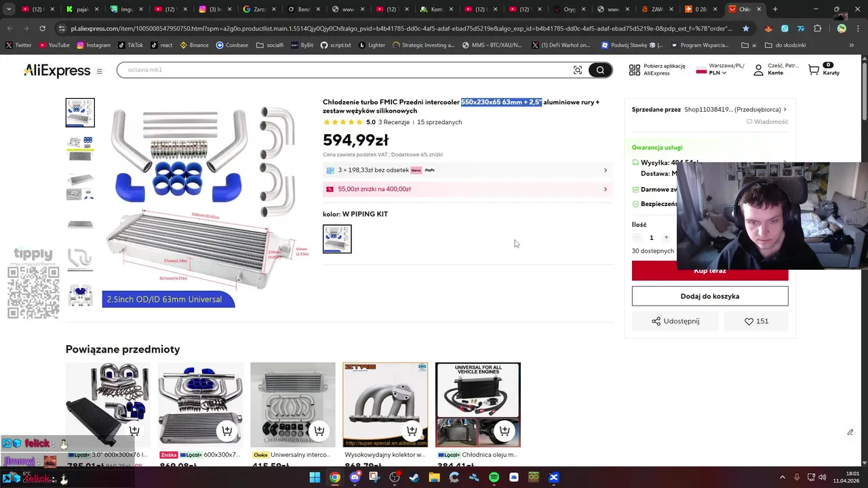Open the new tab plus button
The height and width of the screenshot is (488, 868).
click(x=775, y=9)
